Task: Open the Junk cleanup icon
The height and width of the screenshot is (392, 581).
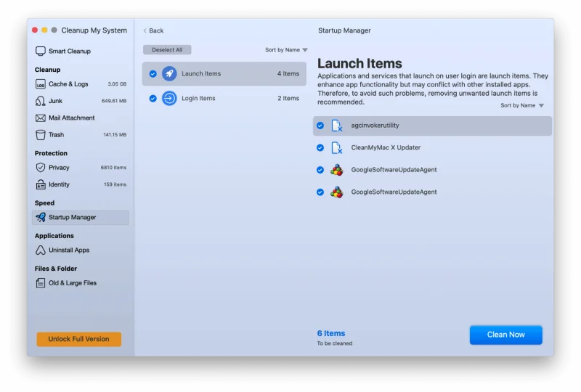Action: pos(41,101)
